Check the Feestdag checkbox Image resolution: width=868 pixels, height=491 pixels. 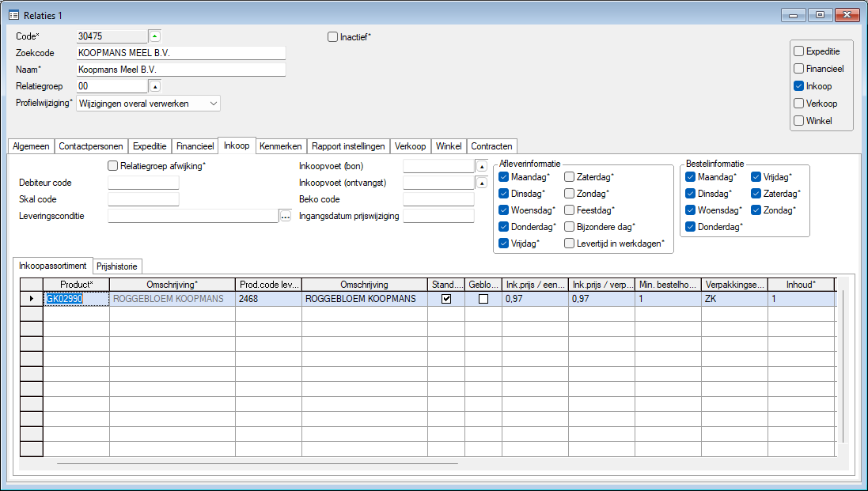569,210
